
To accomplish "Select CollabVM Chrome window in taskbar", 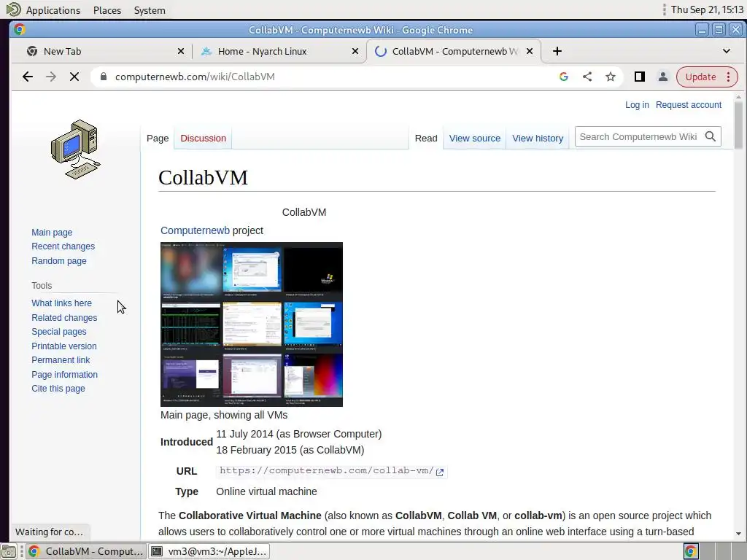I will tap(86, 551).
